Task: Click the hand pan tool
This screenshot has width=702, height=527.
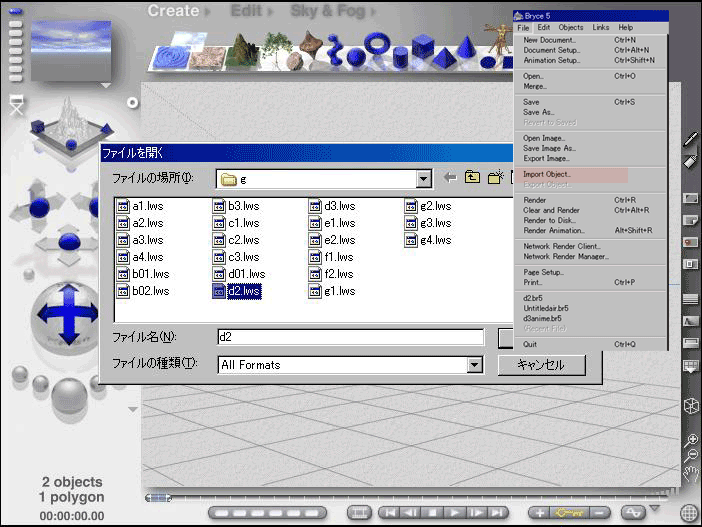Action: [692, 473]
